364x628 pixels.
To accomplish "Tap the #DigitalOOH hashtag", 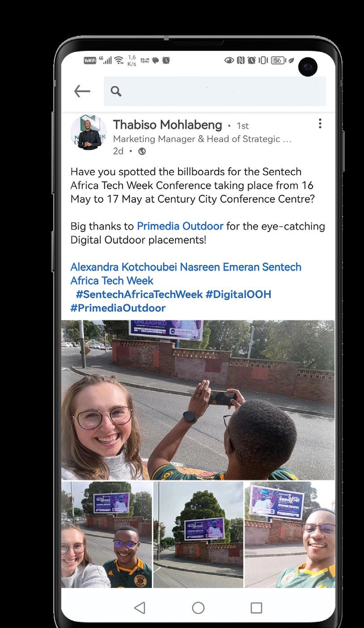I will point(238,295).
